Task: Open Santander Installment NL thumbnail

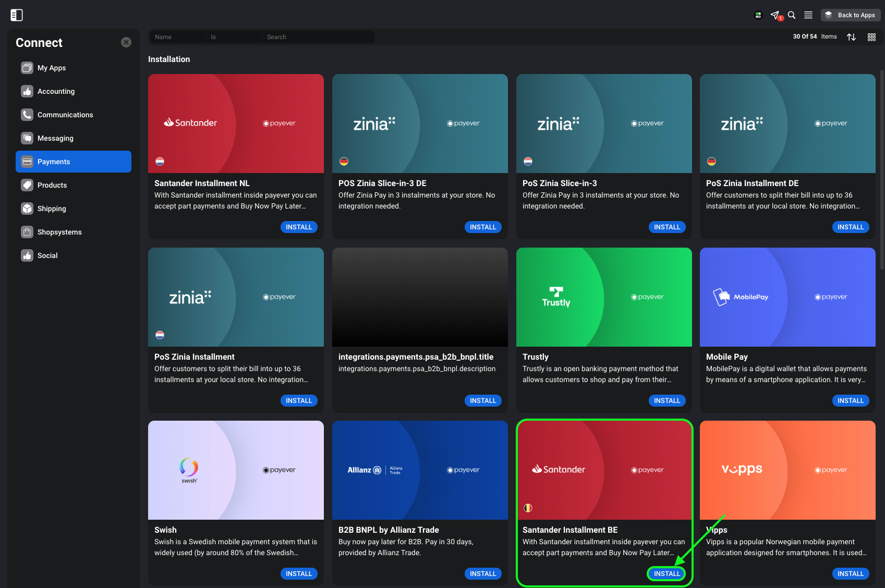Action: coord(236,124)
